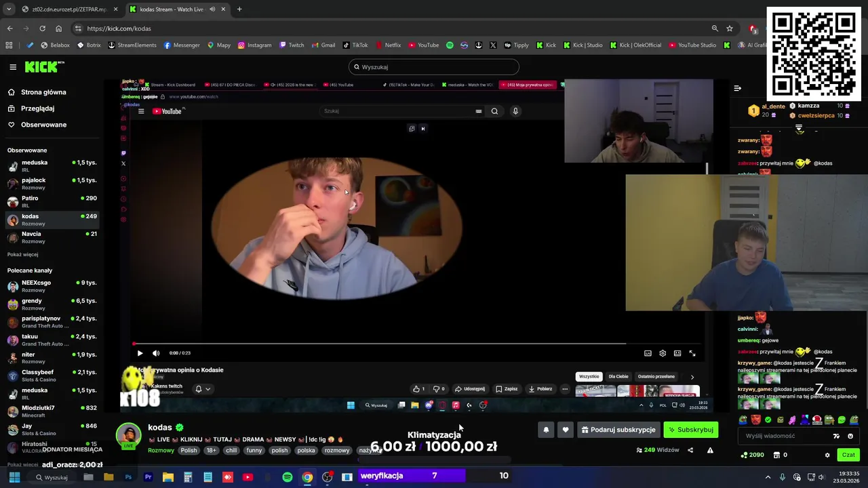Click the green Subskrybuj button
Viewport: 868px width, 488px height.
690,430
